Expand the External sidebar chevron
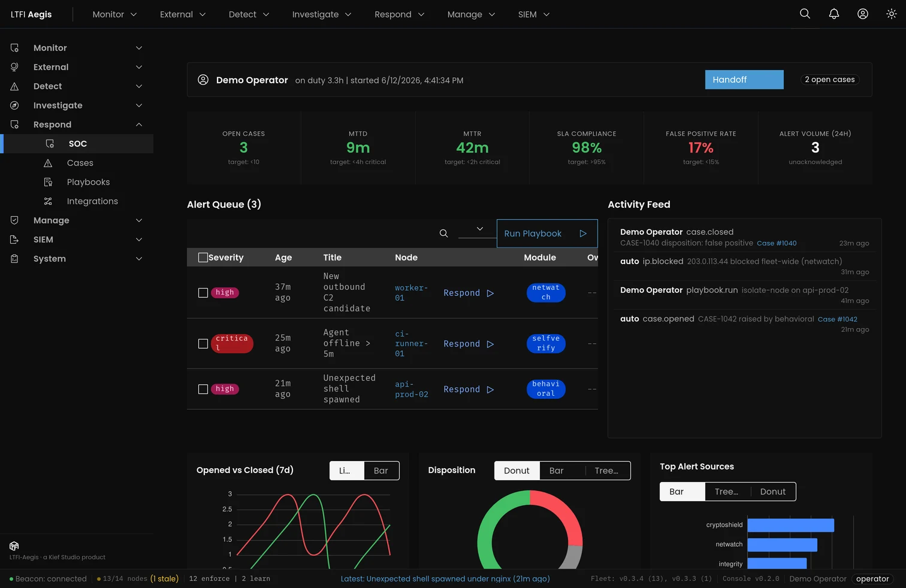This screenshot has height=588, width=906. 139,67
